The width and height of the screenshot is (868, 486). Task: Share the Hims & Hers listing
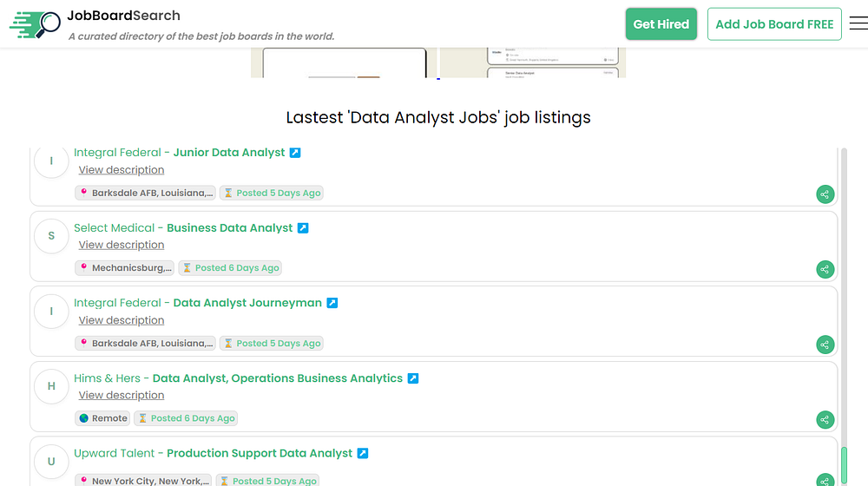[x=825, y=420]
